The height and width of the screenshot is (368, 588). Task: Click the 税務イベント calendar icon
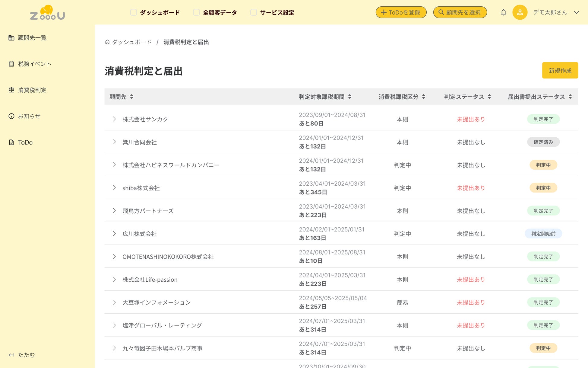coord(11,64)
